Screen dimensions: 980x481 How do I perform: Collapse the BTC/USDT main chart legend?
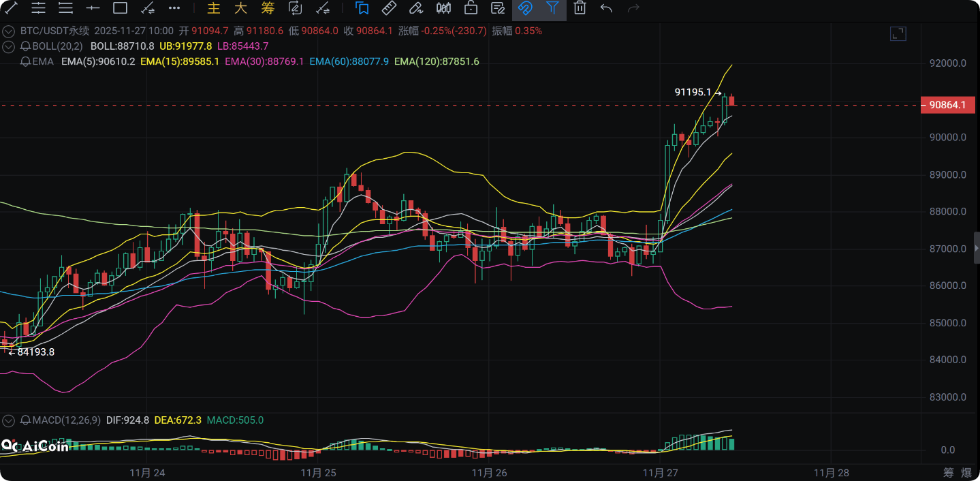[9, 31]
